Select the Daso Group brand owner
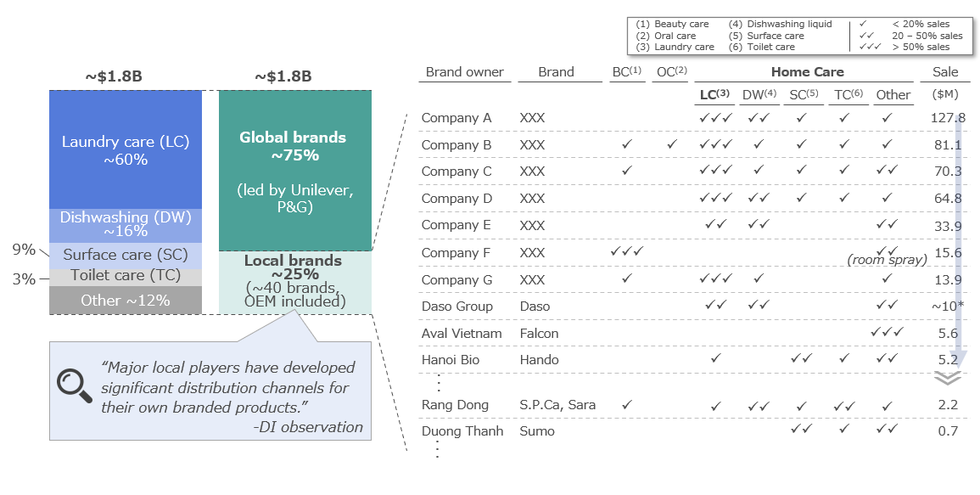Image resolution: width=980 pixels, height=495 pixels. pos(456,306)
